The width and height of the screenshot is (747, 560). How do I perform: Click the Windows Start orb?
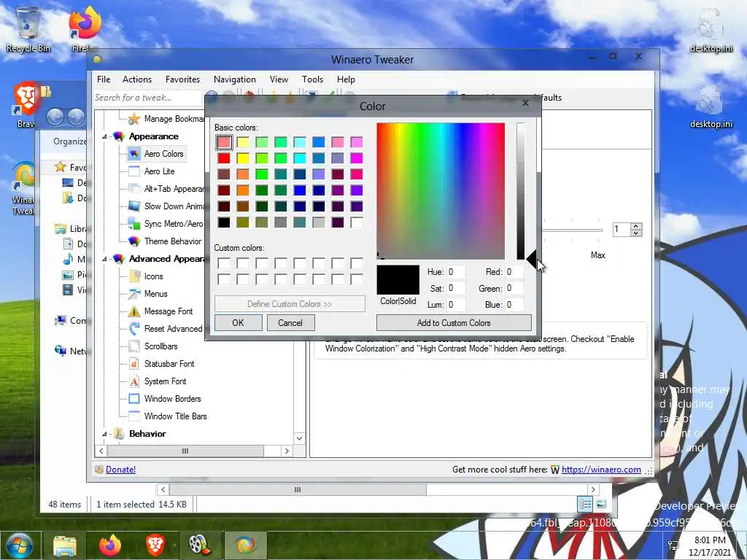[20, 545]
